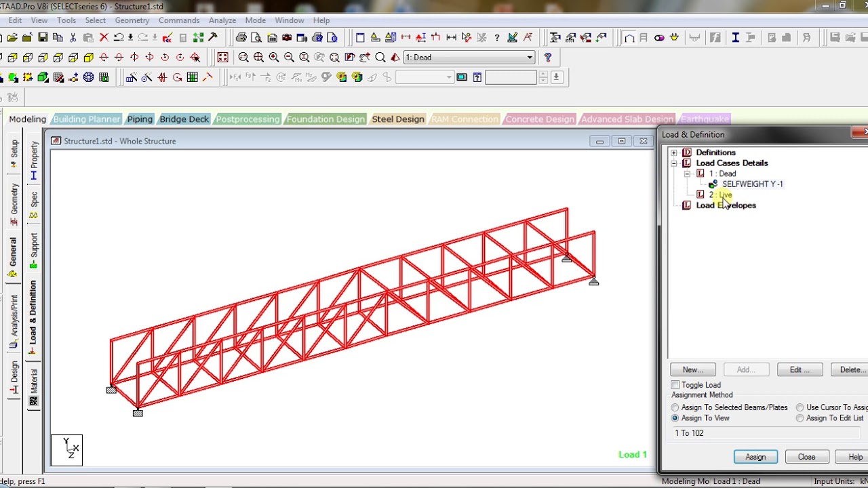Select the Load Envelopes tree item

(726, 205)
